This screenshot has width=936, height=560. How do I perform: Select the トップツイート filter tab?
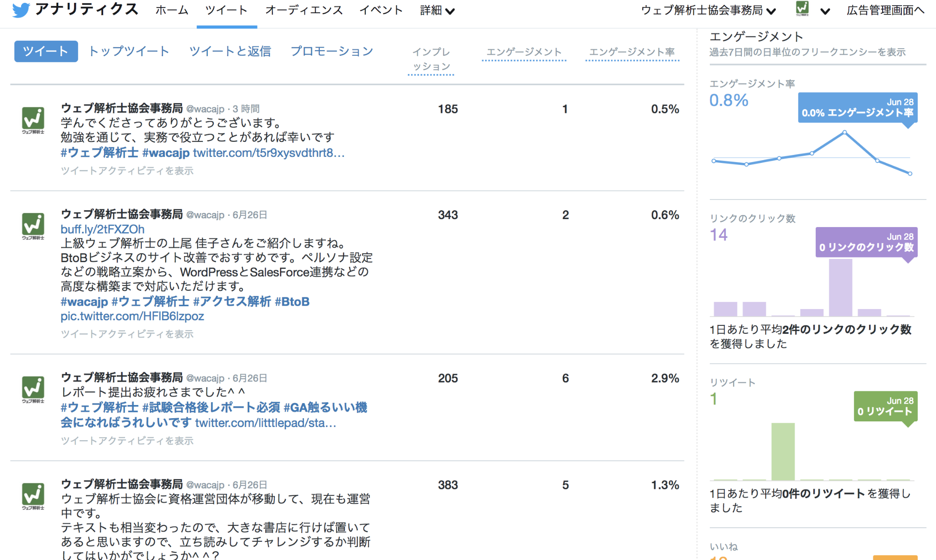[129, 51]
